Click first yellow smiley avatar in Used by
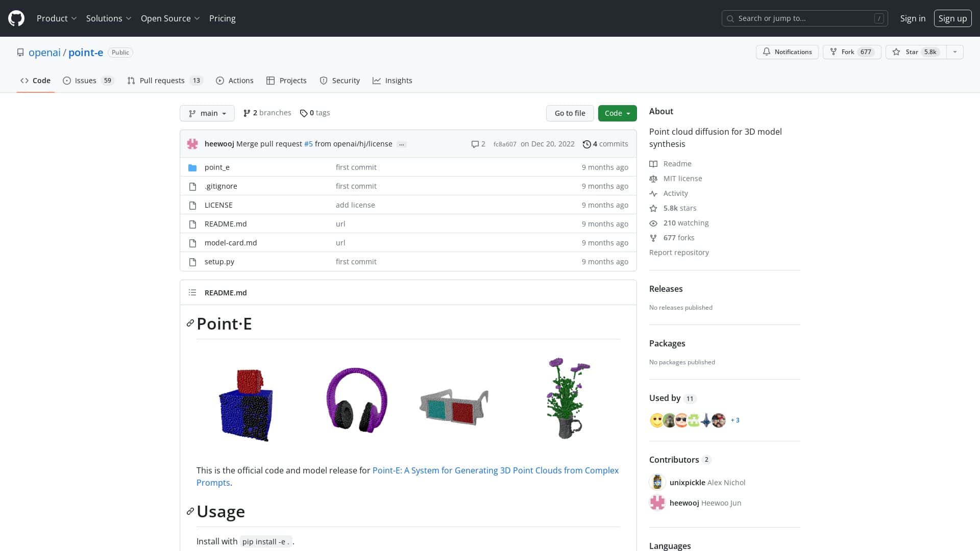Screen dimensions: 980x551 (656, 420)
